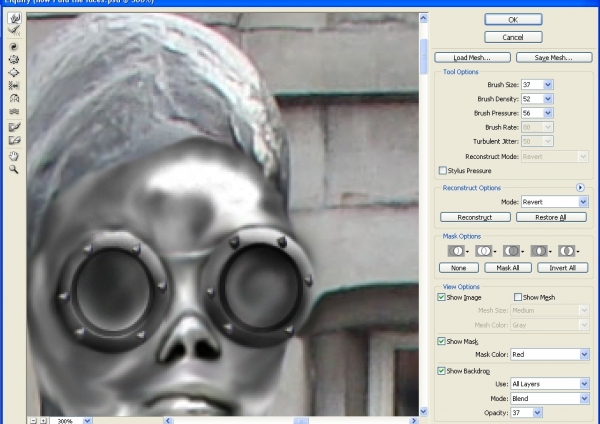Uncheck the Show Backdrop checkbox

pyautogui.click(x=441, y=371)
